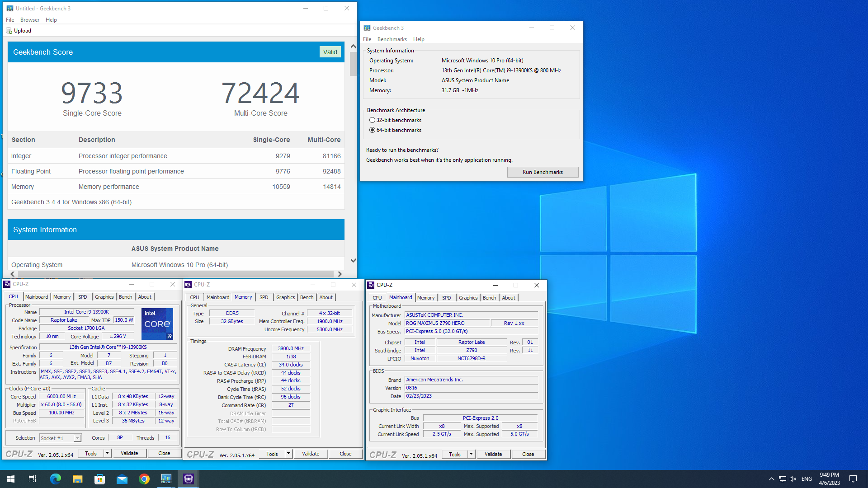868x488 pixels.
Task: Click the 9733 Single-Core Score value
Action: pos(92,93)
